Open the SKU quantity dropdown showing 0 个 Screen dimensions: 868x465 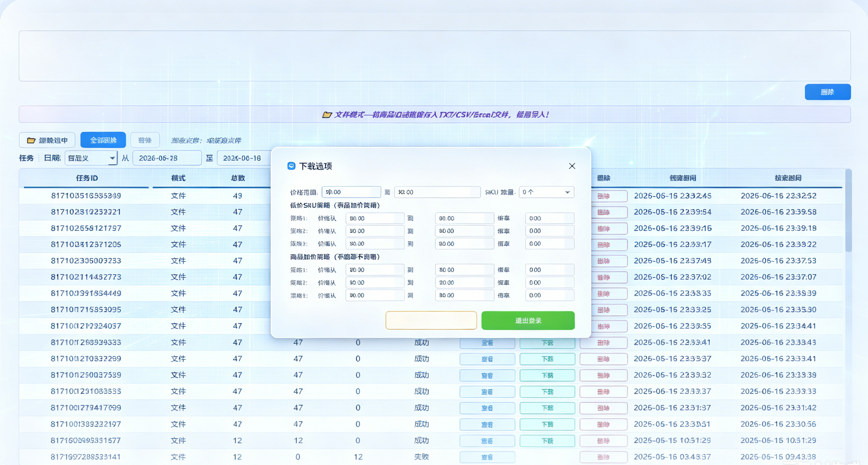pyautogui.click(x=546, y=192)
